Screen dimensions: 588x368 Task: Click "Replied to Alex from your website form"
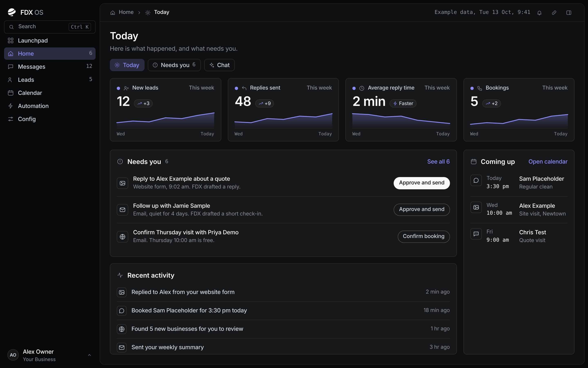point(183,292)
